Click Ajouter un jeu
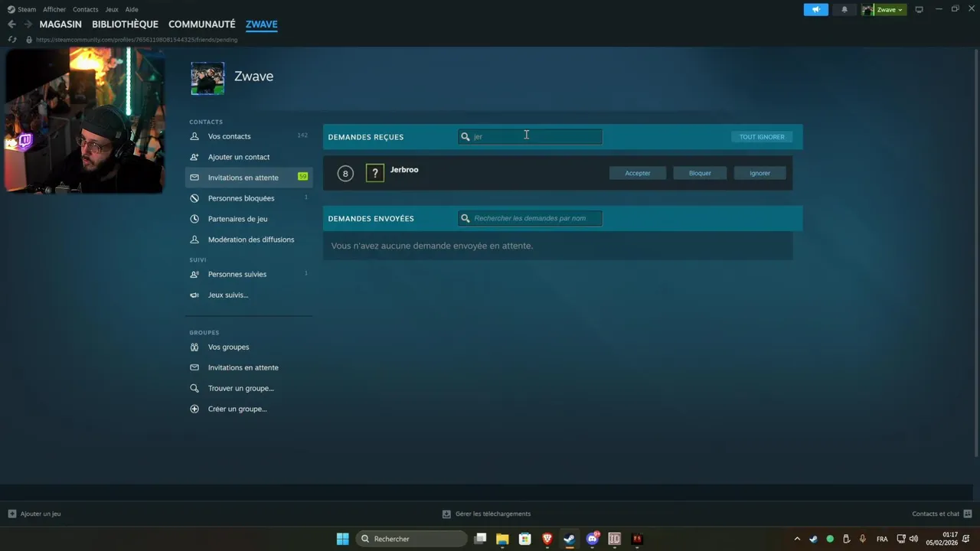The height and width of the screenshot is (551, 980). (x=34, y=514)
